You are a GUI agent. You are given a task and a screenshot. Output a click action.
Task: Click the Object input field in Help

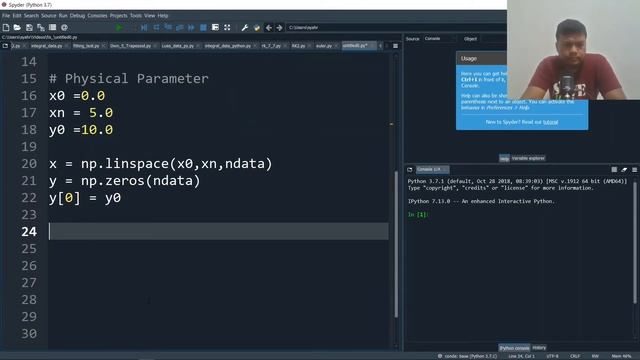[x=493, y=39]
